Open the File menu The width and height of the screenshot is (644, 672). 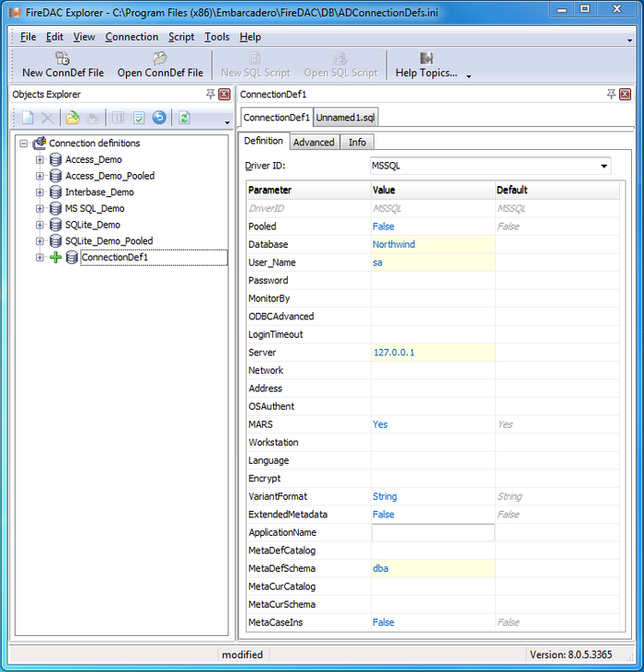pos(29,38)
